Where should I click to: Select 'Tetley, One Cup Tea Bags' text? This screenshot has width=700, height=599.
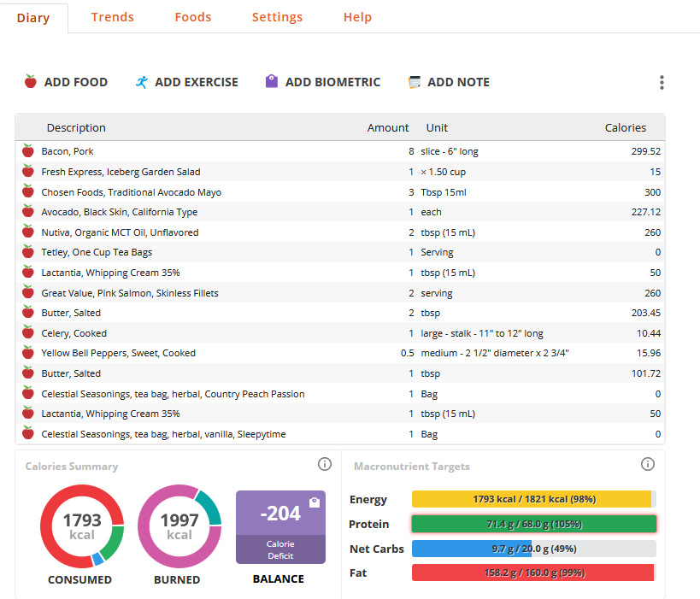(x=97, y=252)
